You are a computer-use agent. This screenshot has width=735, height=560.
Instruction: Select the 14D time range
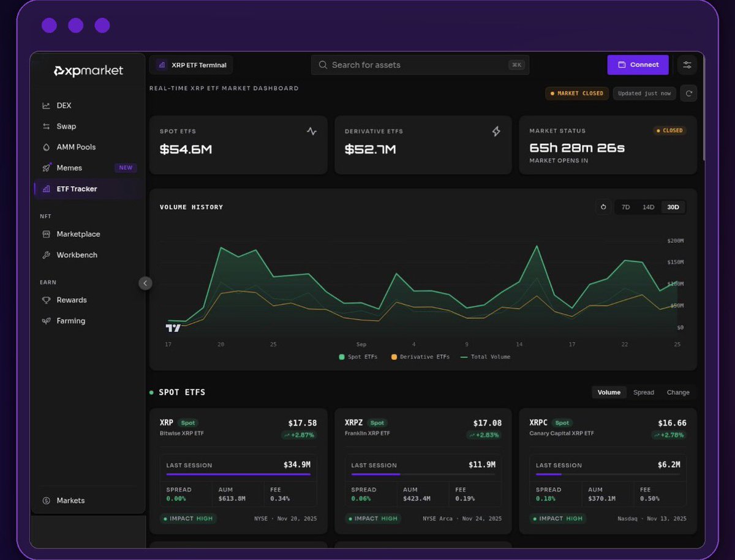click(648, 207)
